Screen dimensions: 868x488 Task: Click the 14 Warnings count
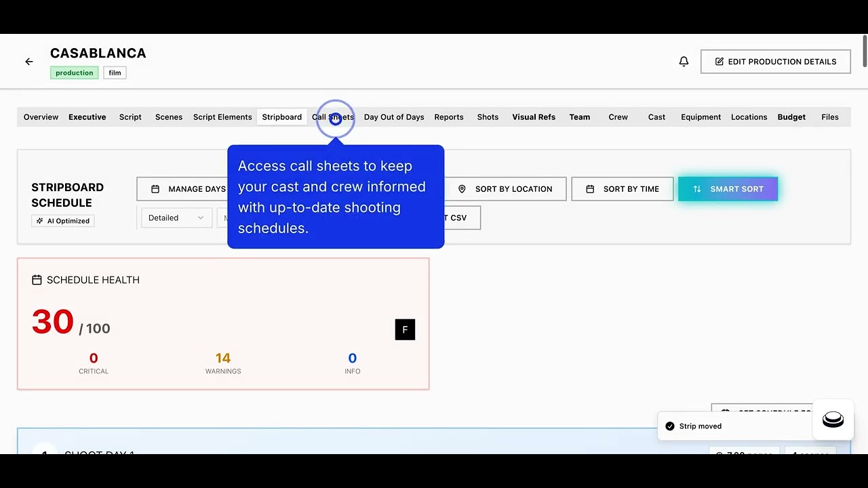(223, 363)
